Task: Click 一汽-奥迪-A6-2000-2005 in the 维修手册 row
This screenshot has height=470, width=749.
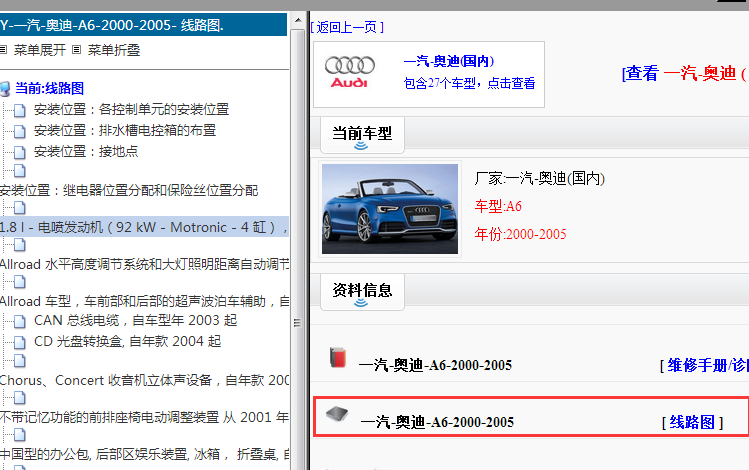Action: (435, 365)
